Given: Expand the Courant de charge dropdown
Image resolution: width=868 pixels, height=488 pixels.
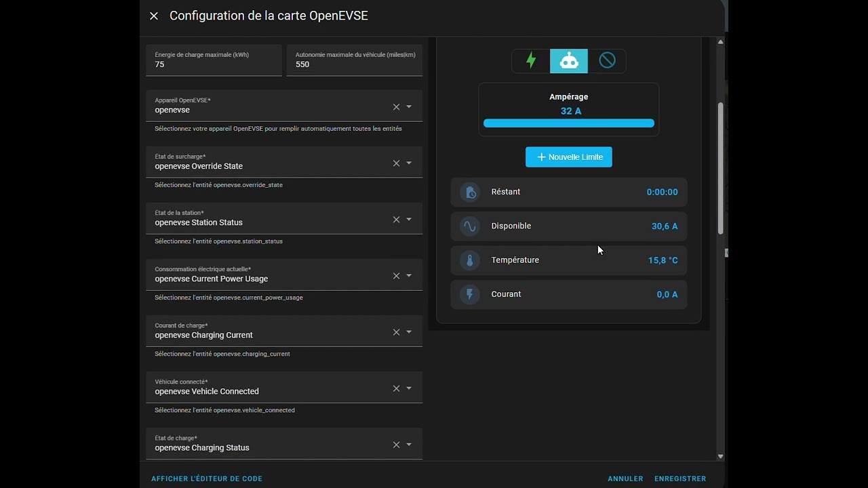Looking at the screenshot, I should (409, 332).
